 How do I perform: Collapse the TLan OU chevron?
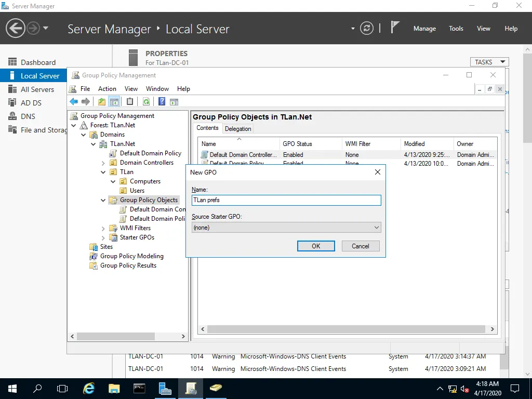tap(103, 172)
